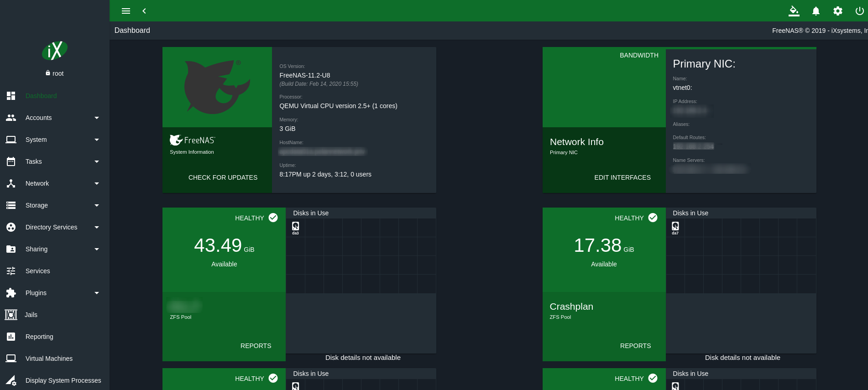Screen dimensions: 868x390
Task: Expand the Tasks menu arrow
Action: (97, 161)
